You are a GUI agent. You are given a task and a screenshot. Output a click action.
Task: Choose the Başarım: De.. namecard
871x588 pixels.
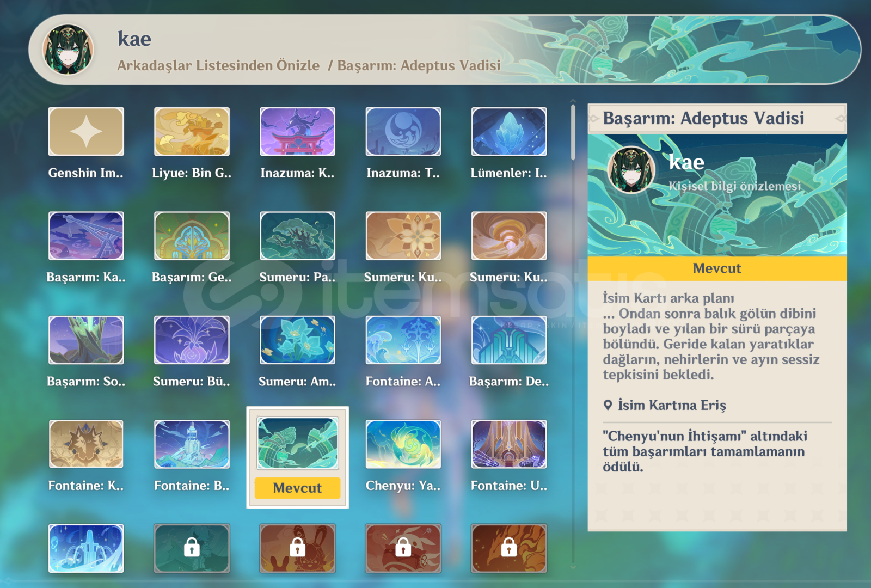tap(509, 340)
